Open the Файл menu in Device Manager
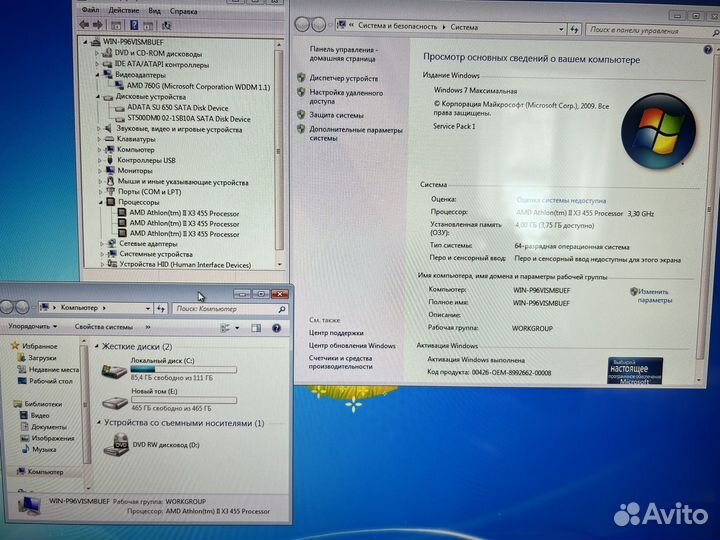Viewport: 720px width, 540px height. (90, 10)
